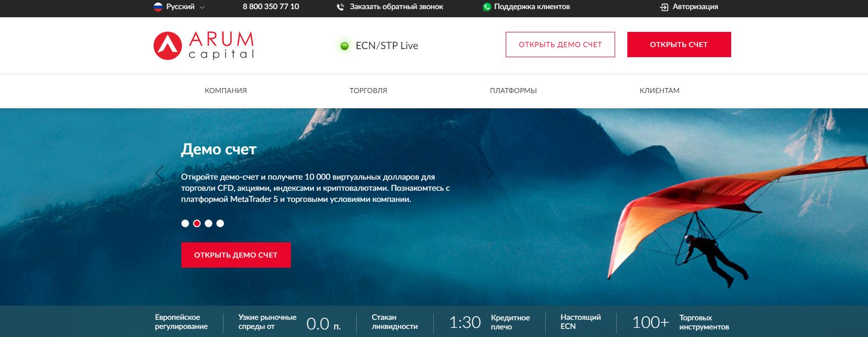Select the first slider dot
Image resolution: width=868 pixels, height=337 pixels.
click(185, 223)
